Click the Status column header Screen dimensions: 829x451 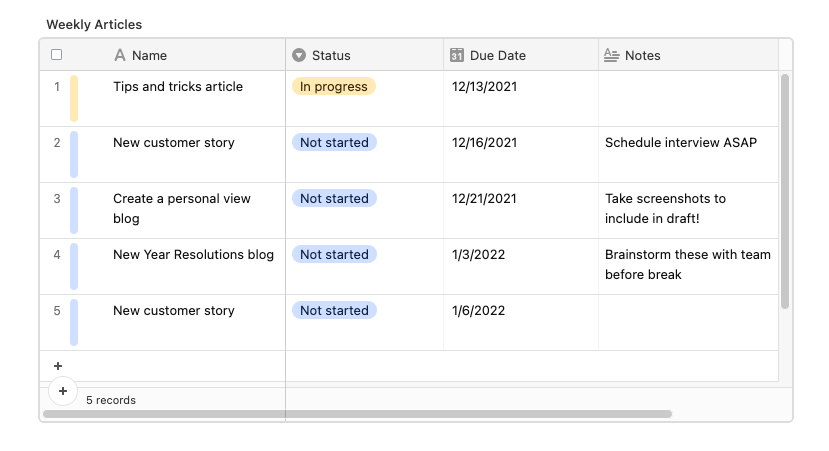pos(364,55)
